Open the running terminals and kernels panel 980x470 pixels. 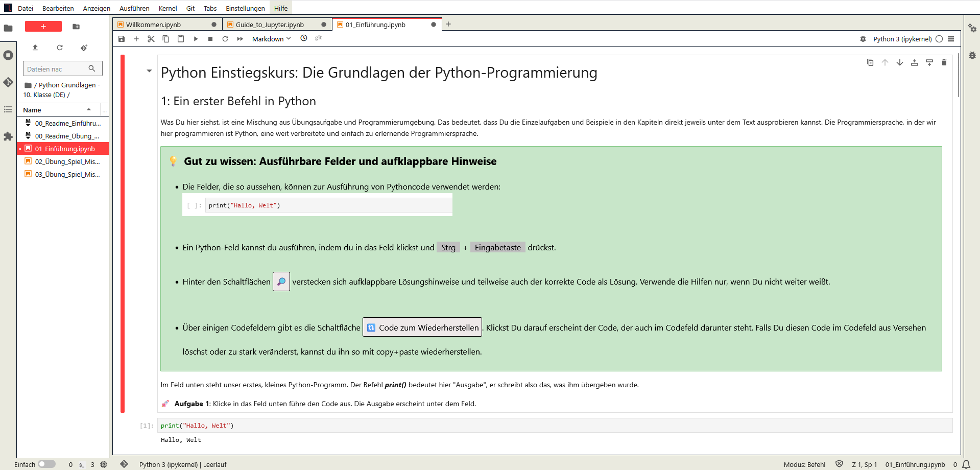point(8,55)
